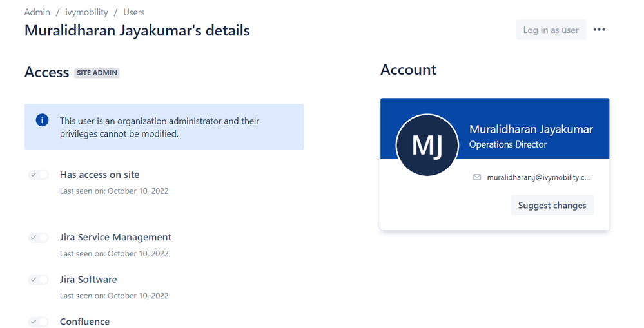Click Muralidharan Jayakumar name on account card
The image size is (644, 328).
tap(531, 130)
